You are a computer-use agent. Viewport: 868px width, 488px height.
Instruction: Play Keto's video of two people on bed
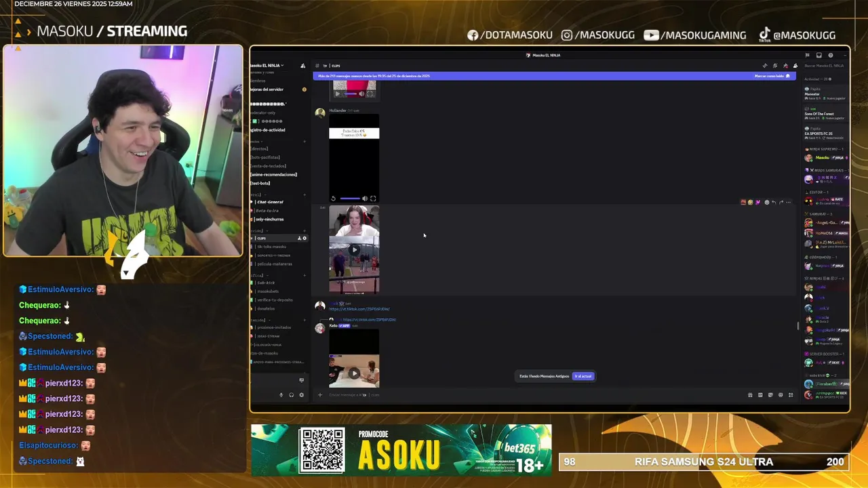tap(354, 373)
